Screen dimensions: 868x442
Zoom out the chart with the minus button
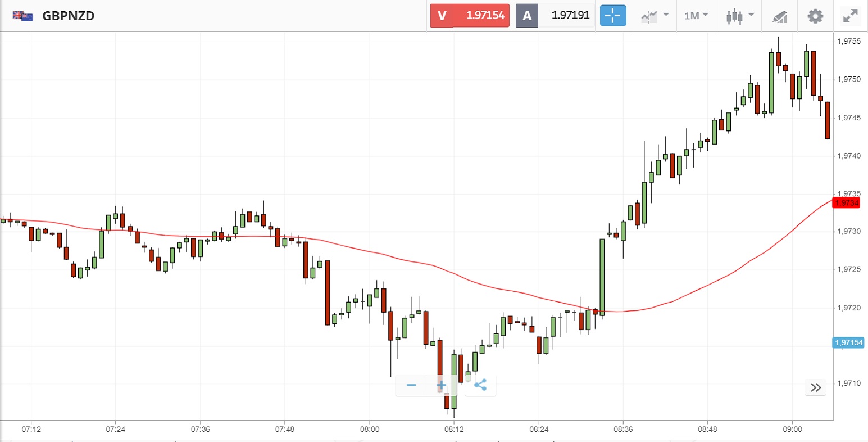point(411,385)
